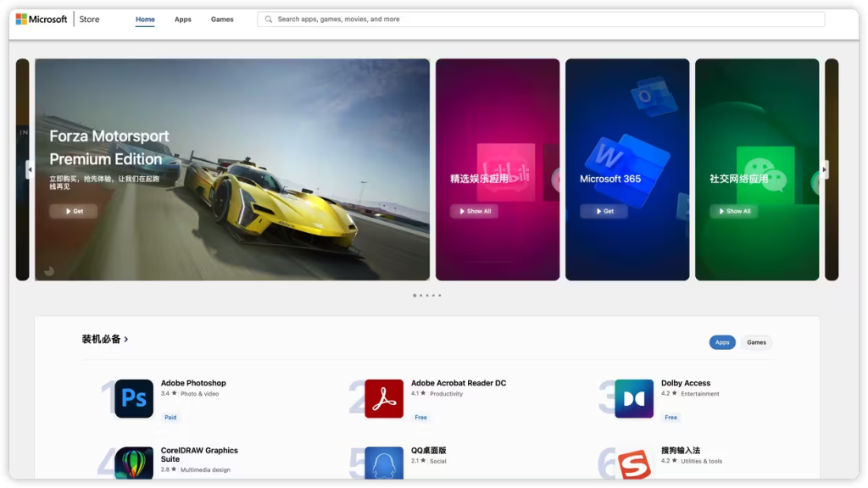Click the Free label under Dolby Access
The width and height of the screenshot is (868, 488).
click(671, 417)
